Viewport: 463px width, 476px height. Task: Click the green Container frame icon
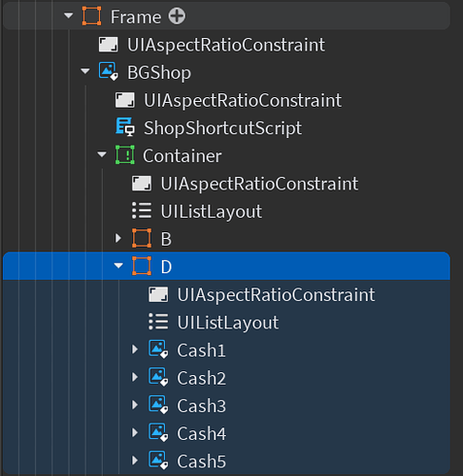[125, 155]
